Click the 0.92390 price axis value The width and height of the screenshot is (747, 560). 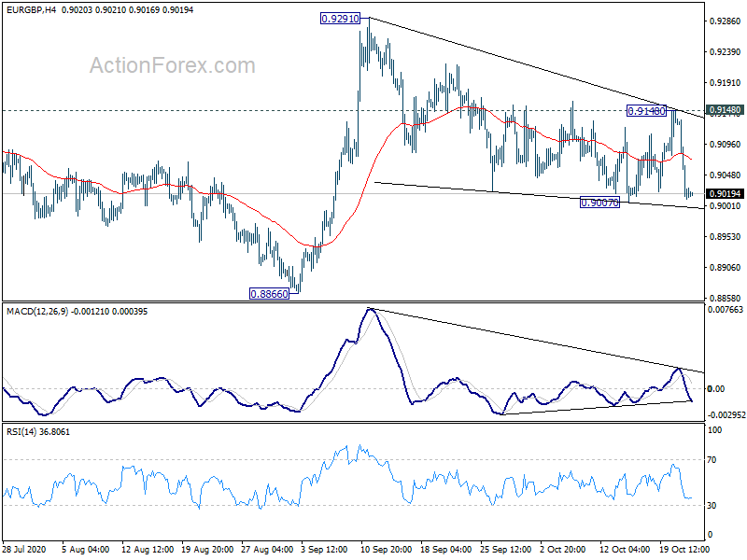click(726, 52)
